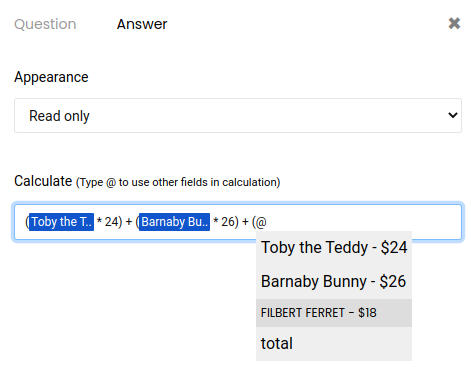The image size is (471, 369).
Task: Select the Answer tab
Action: 142,24
